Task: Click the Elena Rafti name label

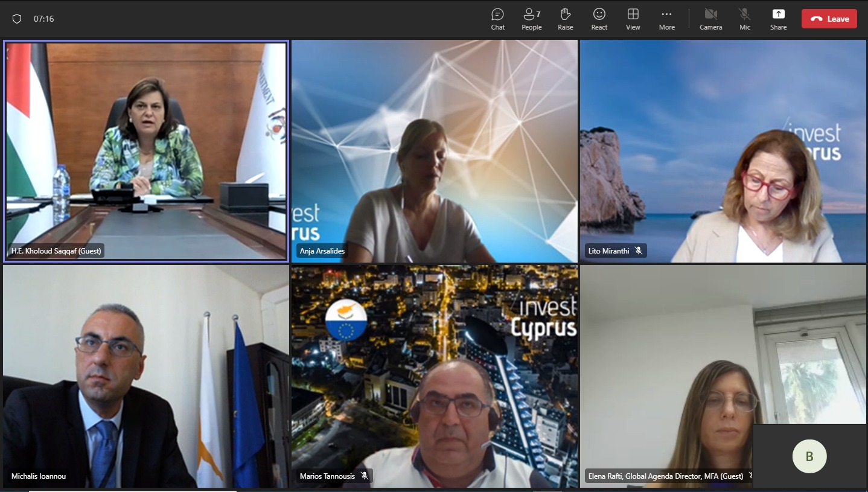Action: (665, 476)
